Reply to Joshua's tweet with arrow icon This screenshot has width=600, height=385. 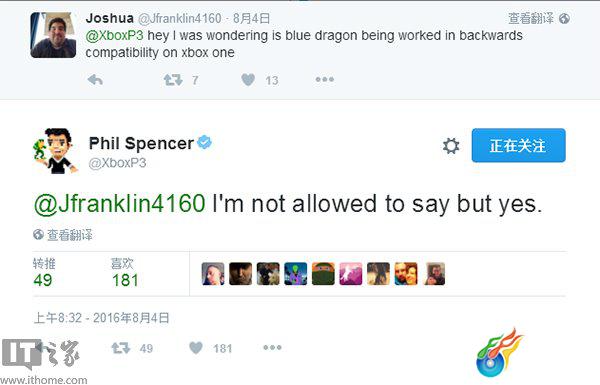(x=95, y=80)
